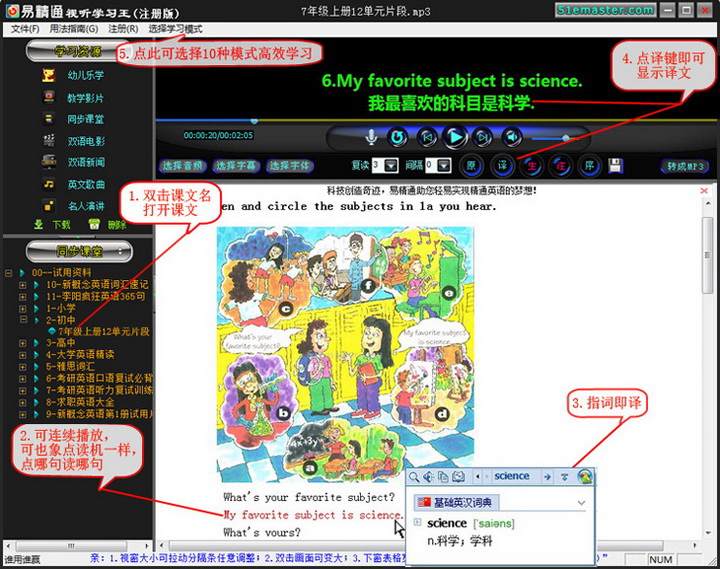Open the 51emaster.com link button

(x=605, y=10)
